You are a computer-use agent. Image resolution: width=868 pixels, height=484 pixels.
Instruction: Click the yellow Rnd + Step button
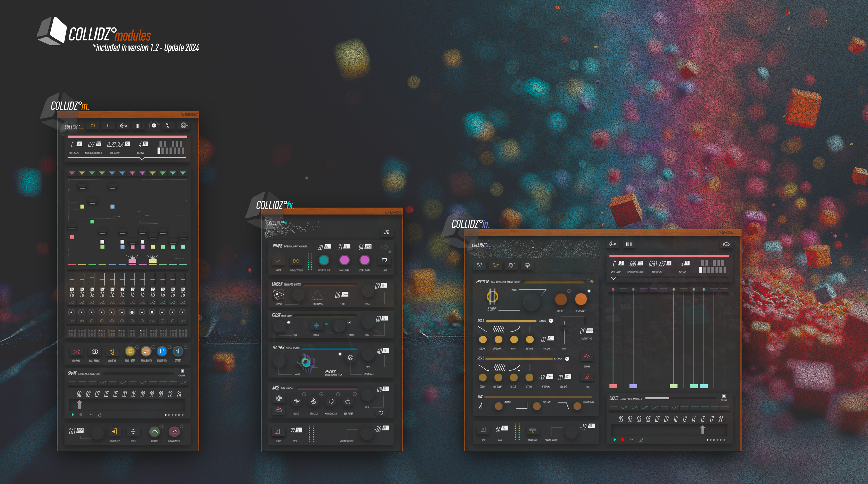pos(130,351)
